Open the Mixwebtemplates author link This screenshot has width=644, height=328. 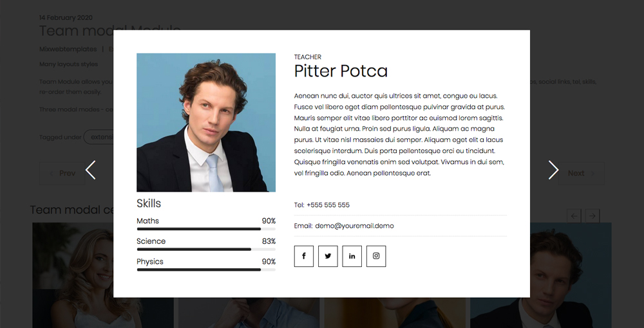(68, 49)
